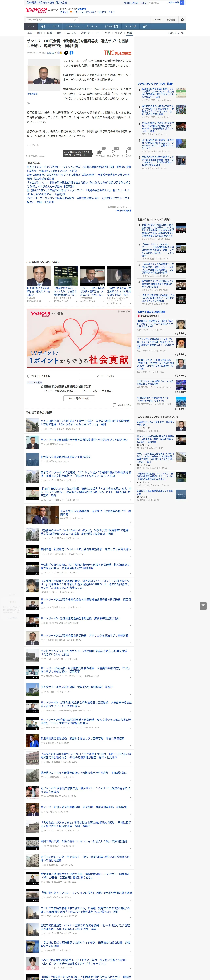Viewport: 210px width, 980px height.
Task: Open the ランキング navigation tab
Action: [130, 27]
